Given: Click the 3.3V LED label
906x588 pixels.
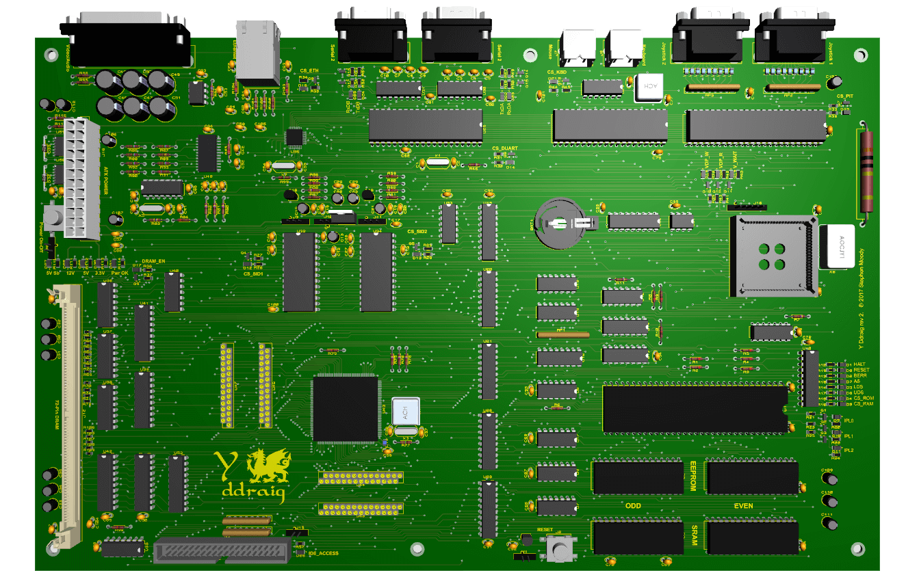Looking at the screenshot, I should (101, 273).
